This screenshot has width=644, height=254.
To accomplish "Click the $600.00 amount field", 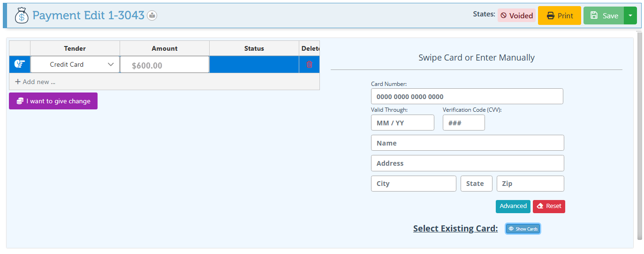I will pos(165,65).
